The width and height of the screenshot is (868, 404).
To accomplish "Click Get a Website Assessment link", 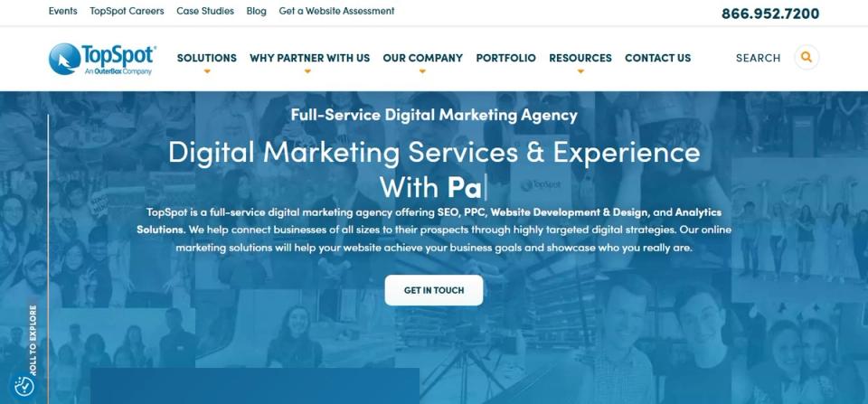I will click(336, 11).
